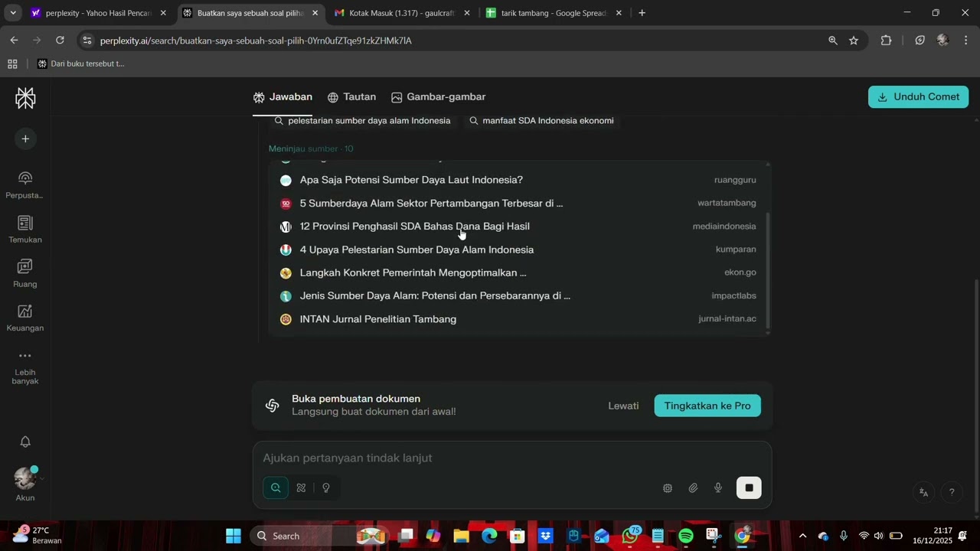Click the sources list scrollbar
This screenshot has width=980, height=551.
tap(768, 269)
